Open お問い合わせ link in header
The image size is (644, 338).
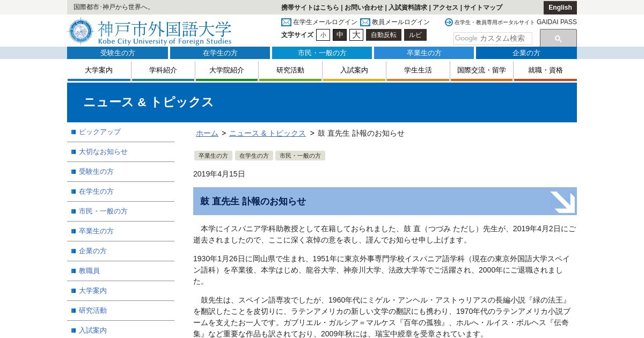pyautogui.click(x=364, y=8)
